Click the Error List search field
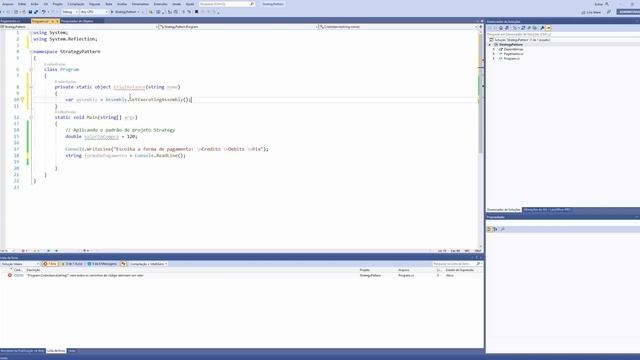 click(x=457, y=264)
